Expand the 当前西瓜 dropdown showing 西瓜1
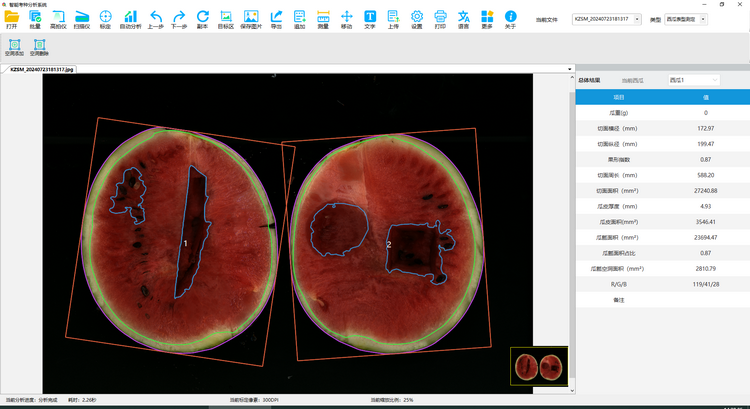 (694, 80)
